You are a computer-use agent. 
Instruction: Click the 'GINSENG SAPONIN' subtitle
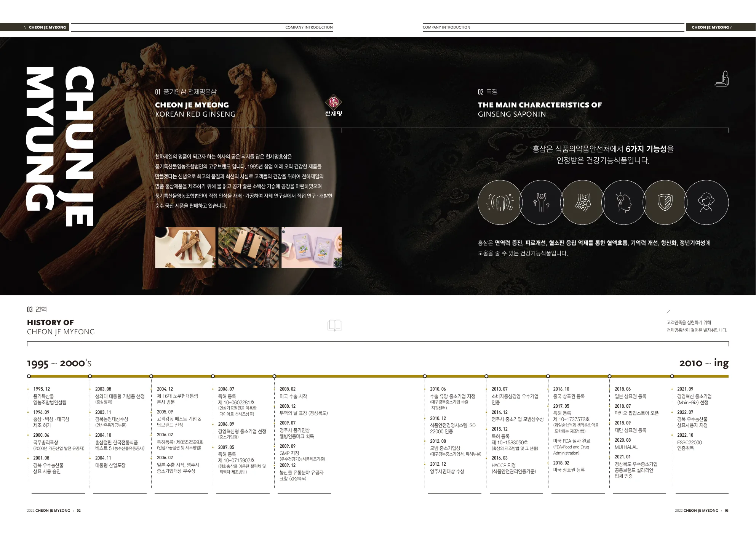point(512,114)
